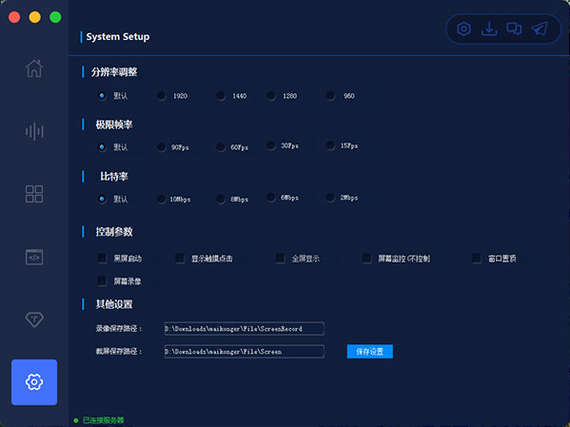Click the ScreenRecord save path field

tap(244, 329)
